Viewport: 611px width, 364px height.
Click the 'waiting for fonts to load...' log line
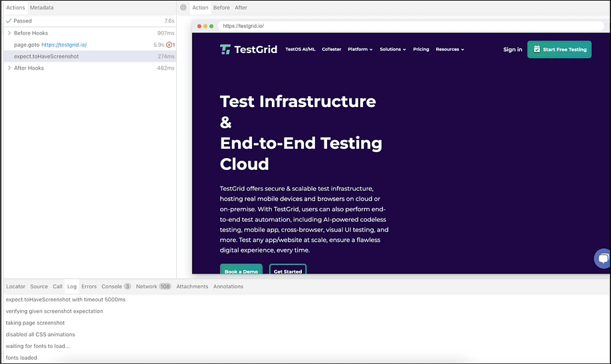click(37, 346)
